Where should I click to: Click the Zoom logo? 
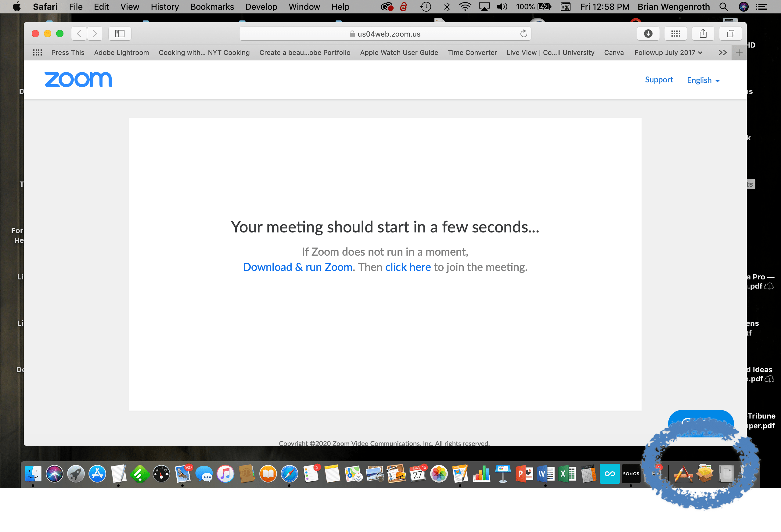click(x=78, y=80)
